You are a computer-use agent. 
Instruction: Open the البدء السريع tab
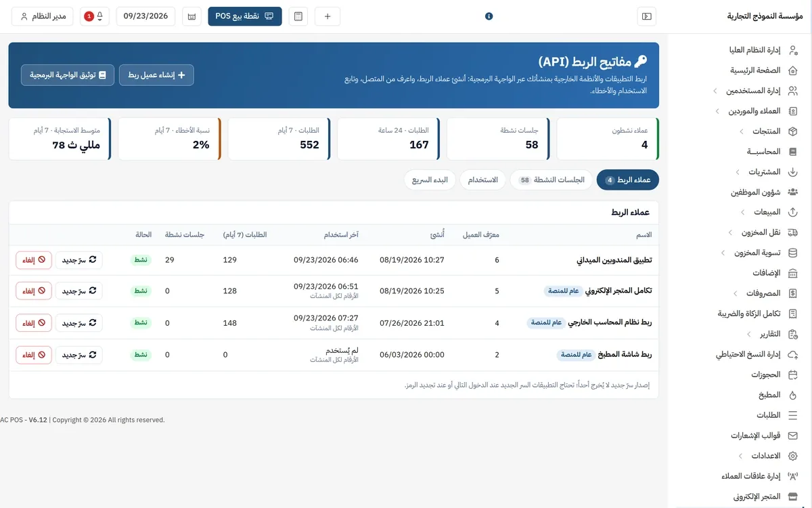430,180
